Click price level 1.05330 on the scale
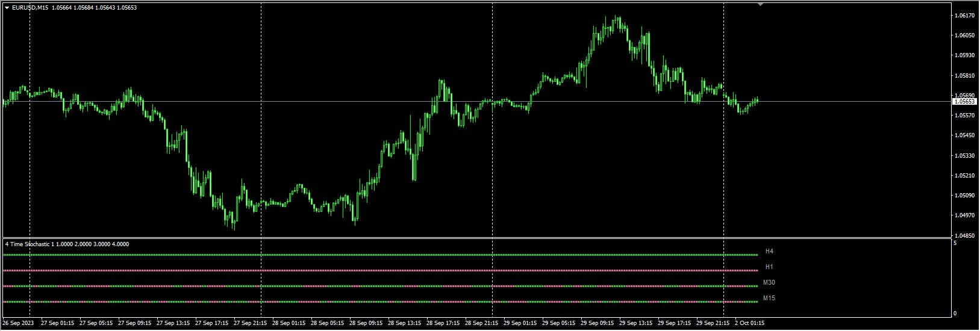980x331 pixels. pyautogui.click(x=965, y=156)
